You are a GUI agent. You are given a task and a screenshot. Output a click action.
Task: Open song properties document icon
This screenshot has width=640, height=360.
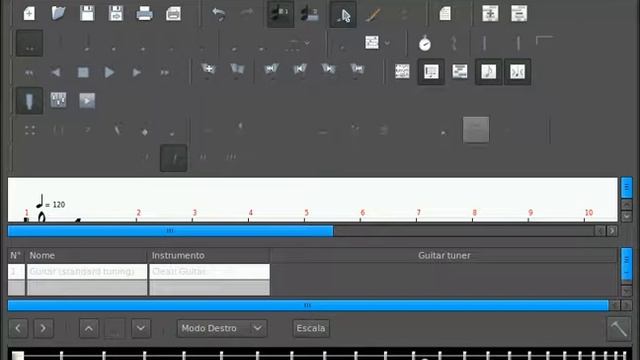pos(445,13)
